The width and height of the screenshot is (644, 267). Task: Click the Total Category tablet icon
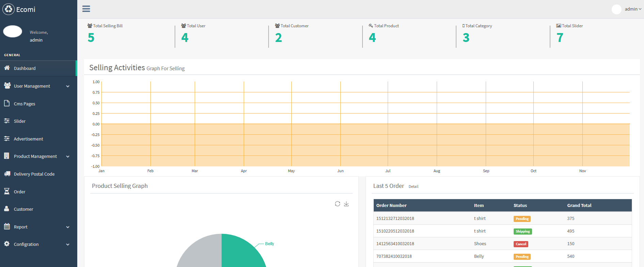(464, 26)
